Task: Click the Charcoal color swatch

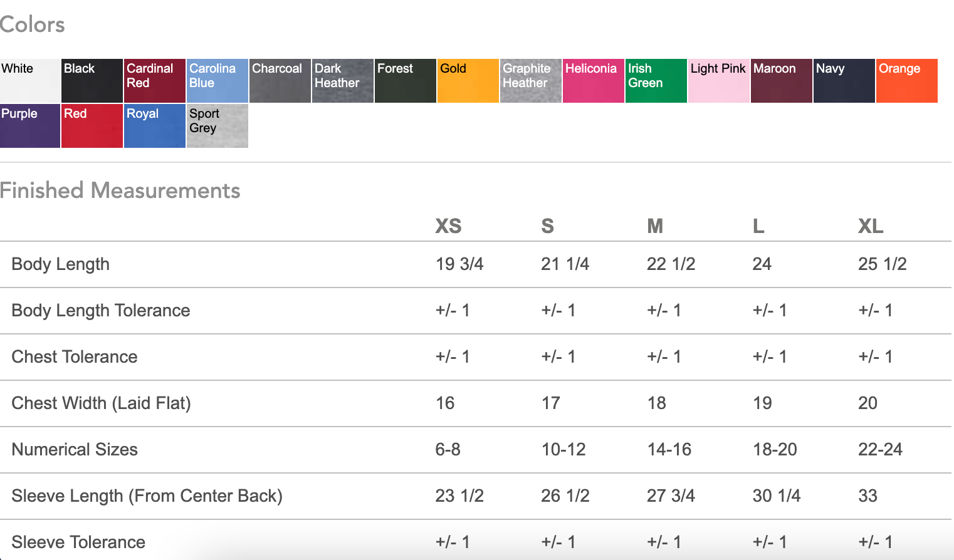Action: click(280, 81)
